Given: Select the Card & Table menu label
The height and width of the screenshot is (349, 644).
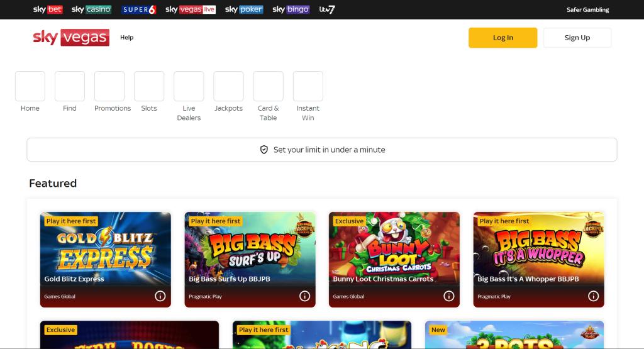Looking at the screenshot, I should (268, 113).
